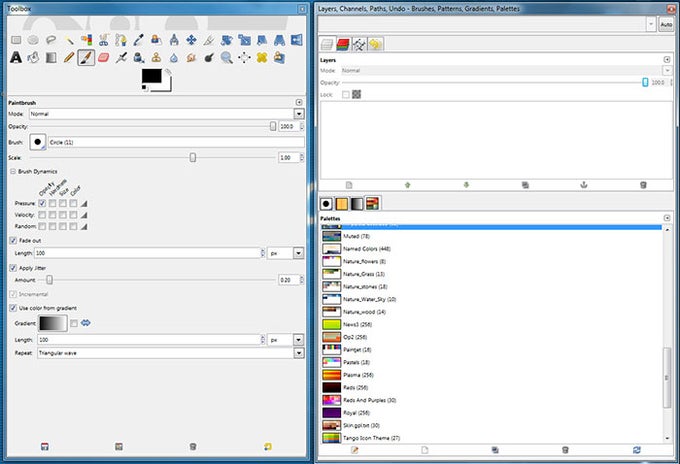Select the Rectangle Select tool

pos(17,40)
